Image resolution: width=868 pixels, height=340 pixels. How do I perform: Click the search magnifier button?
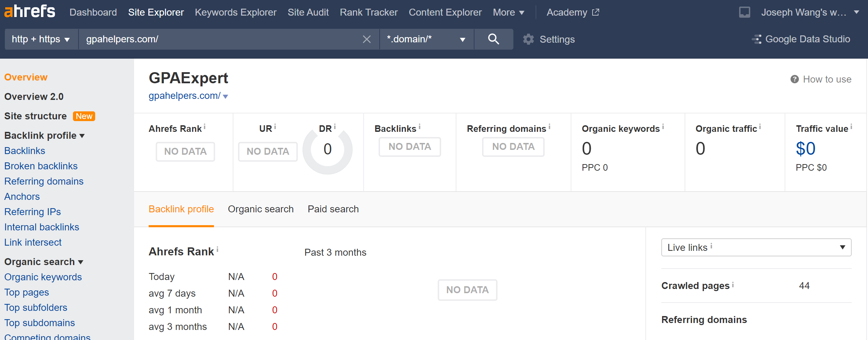click(x=494, y=39)
